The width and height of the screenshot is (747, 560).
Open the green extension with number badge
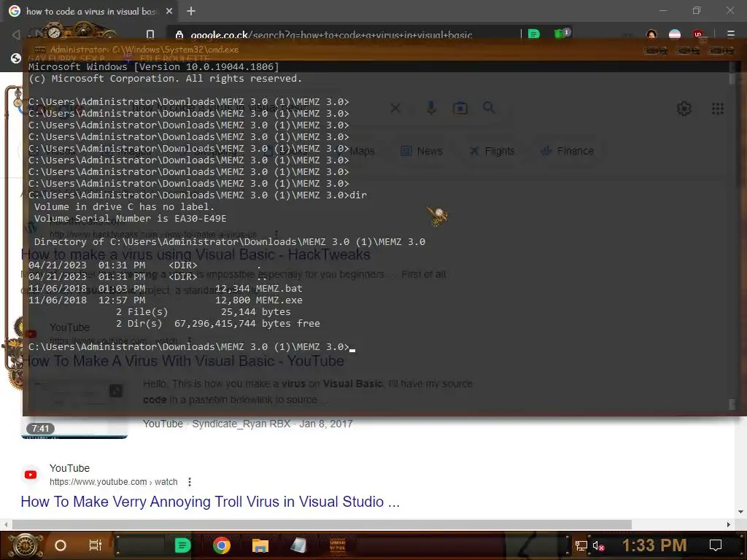click(562, 34)
